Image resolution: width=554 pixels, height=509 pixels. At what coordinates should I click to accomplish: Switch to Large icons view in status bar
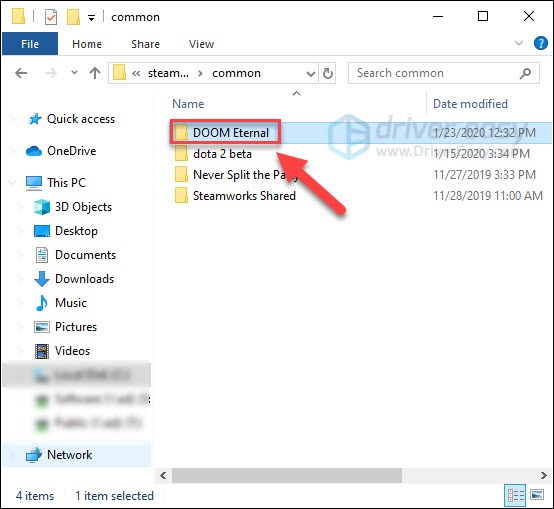[x=537, y=495]
